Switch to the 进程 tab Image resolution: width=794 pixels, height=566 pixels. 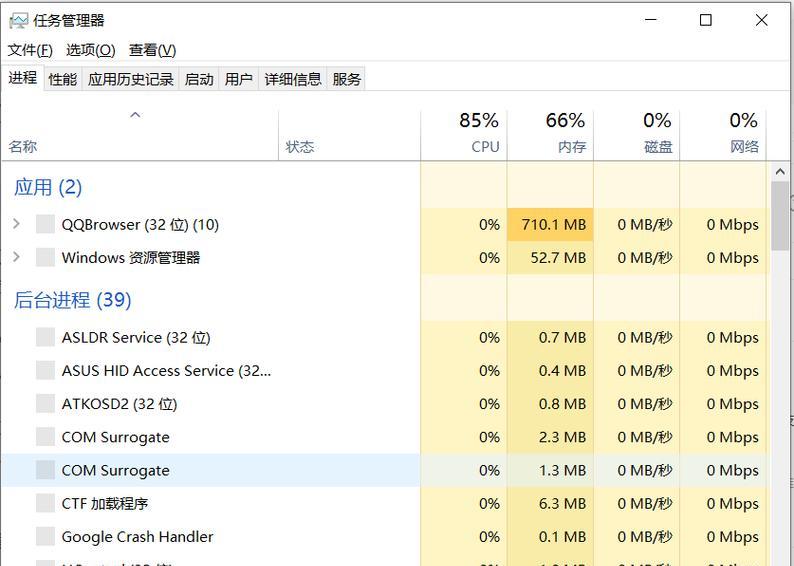pyautogui.click(x=22, y=78)
